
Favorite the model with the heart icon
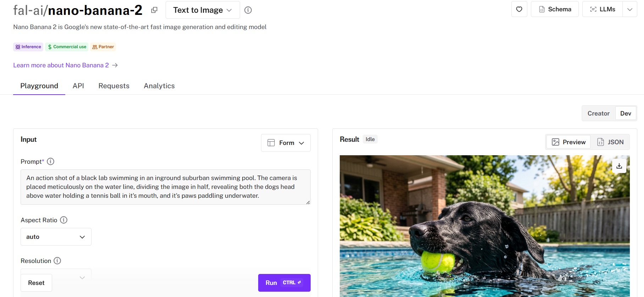tap(519, 9)
